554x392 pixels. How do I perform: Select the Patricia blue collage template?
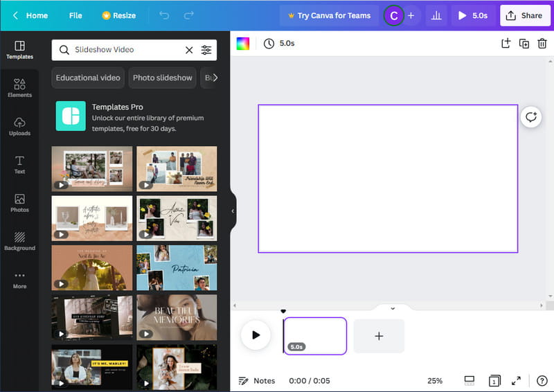tap(177, 267)
